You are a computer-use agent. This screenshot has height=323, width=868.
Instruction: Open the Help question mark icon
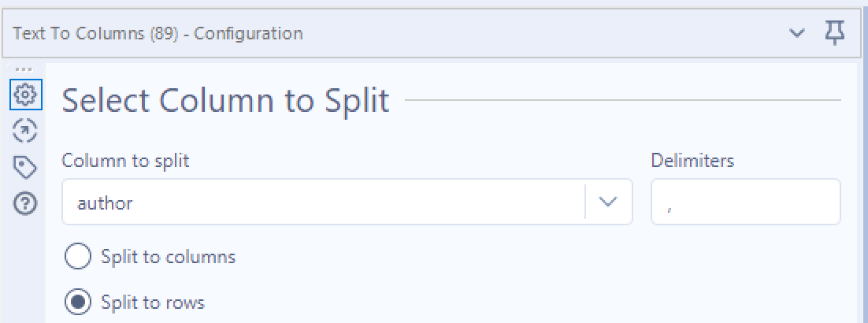coord(26,204)
